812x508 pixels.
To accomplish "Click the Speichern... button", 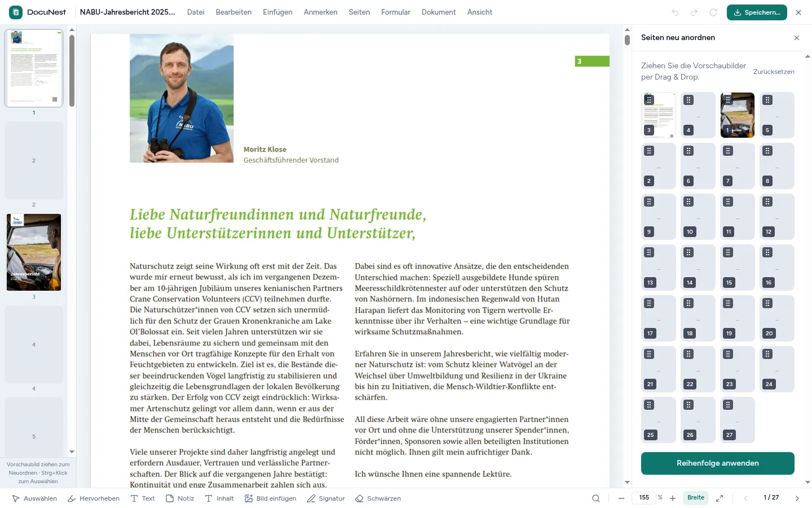I will coord(757,12).
